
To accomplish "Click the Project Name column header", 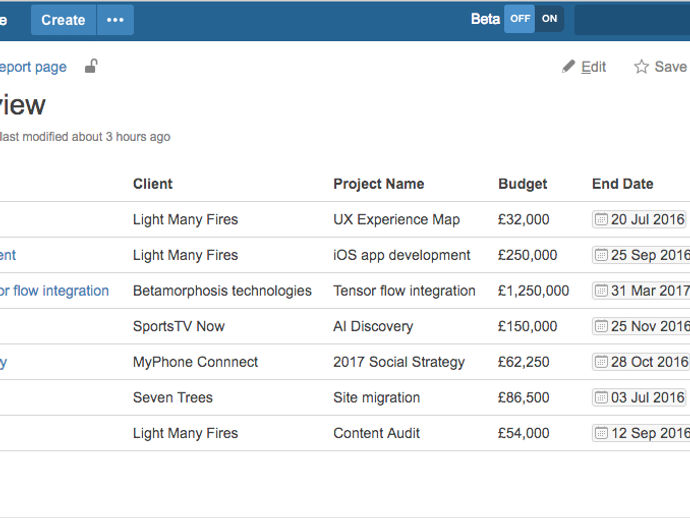I will pyautogui.click(x=378, y=184).
